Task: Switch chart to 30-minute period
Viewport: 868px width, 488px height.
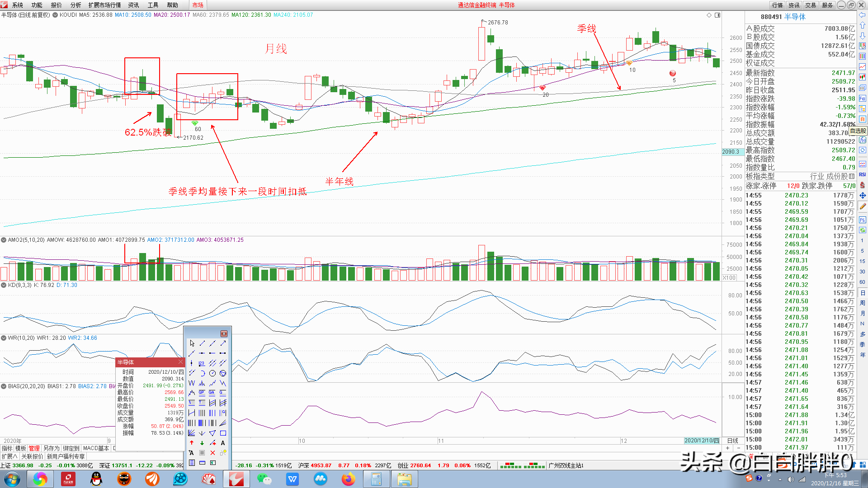Action: tap(863, 272)
